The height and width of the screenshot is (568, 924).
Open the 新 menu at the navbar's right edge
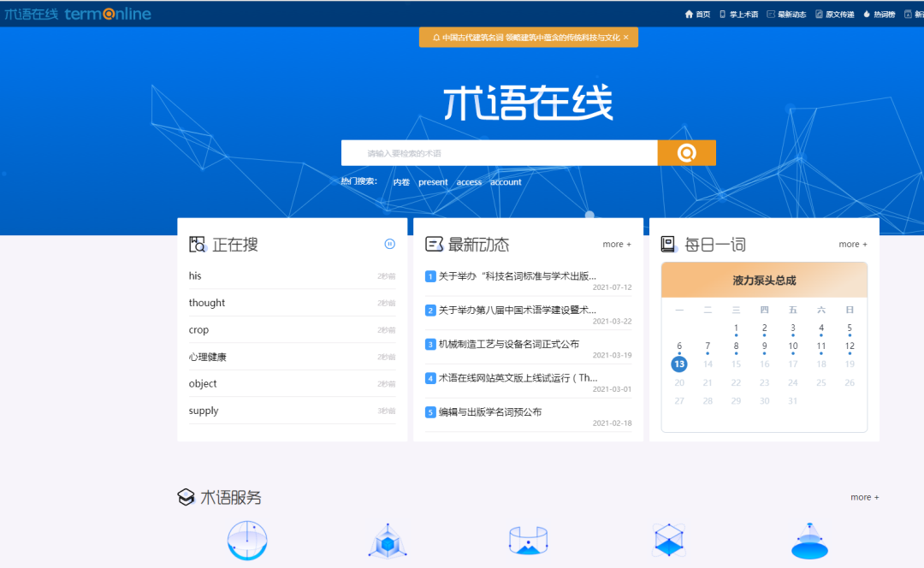pyautogui.click(x=915, y=14)
